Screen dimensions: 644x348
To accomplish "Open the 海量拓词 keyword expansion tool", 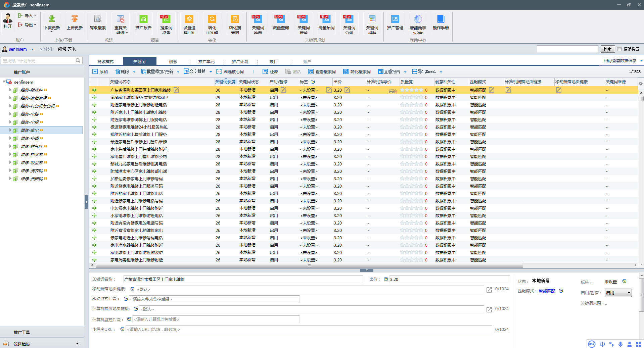I will point(326,19).
